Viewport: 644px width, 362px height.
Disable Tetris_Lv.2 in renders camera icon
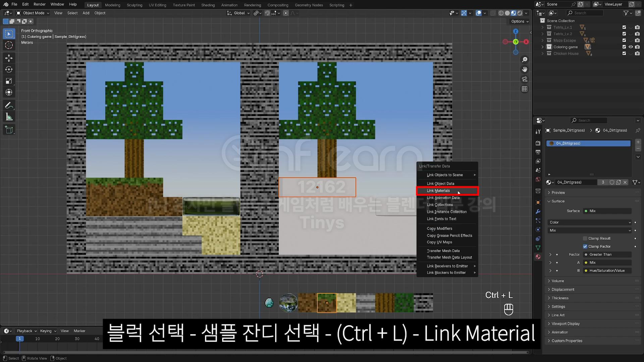tap(637, 34)
